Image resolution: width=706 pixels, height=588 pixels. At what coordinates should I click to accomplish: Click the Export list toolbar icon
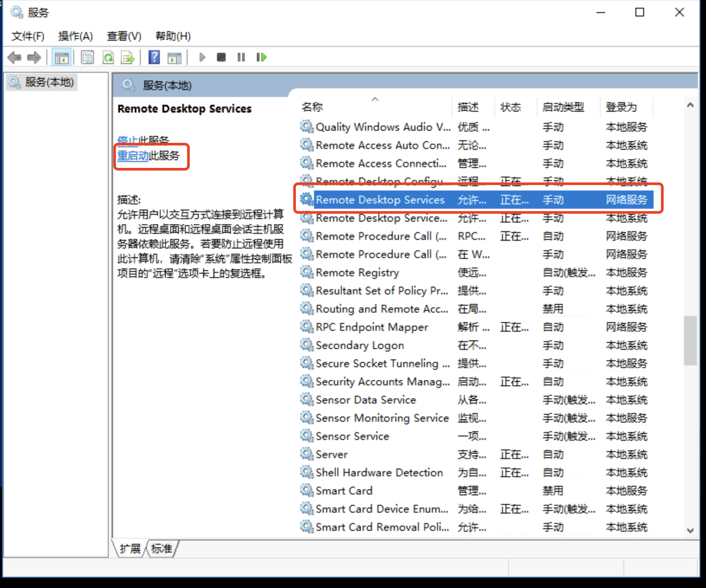pyautogui.click(x=128, y=57)
